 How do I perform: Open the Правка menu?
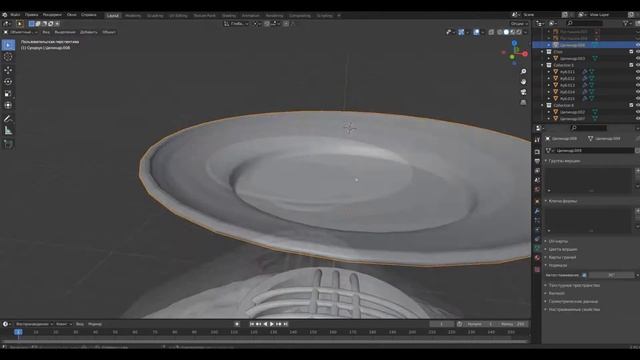[31, 15]
